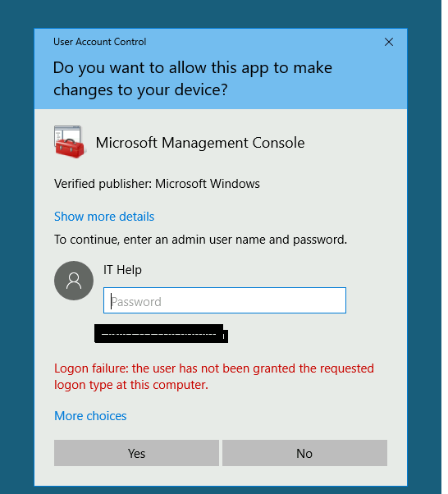Click the blacked-out domain text under password

tap(161, 334)
